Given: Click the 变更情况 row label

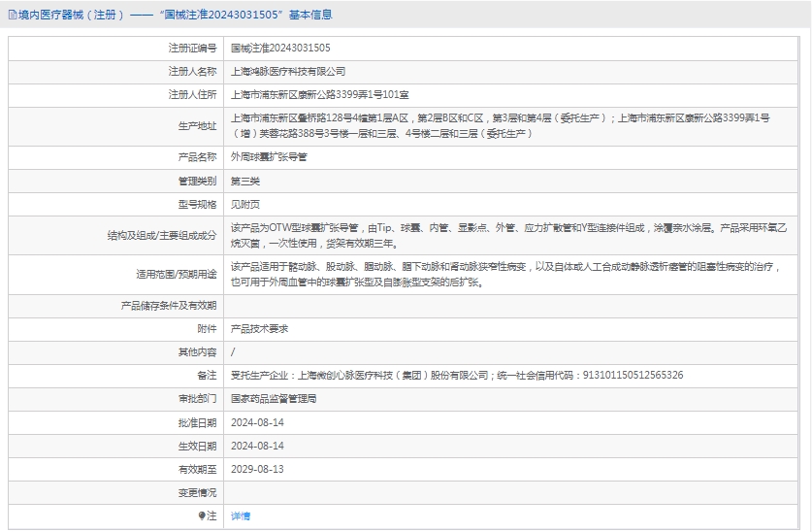Looking at the screenshot, I should pos(197,492).
